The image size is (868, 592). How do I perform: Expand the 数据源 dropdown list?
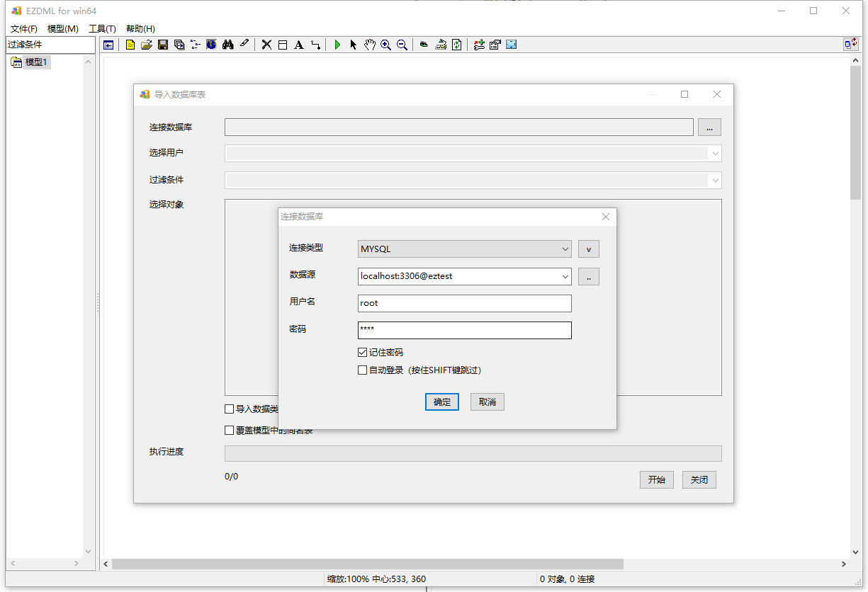pyautogui.click(x=565, y=276)
